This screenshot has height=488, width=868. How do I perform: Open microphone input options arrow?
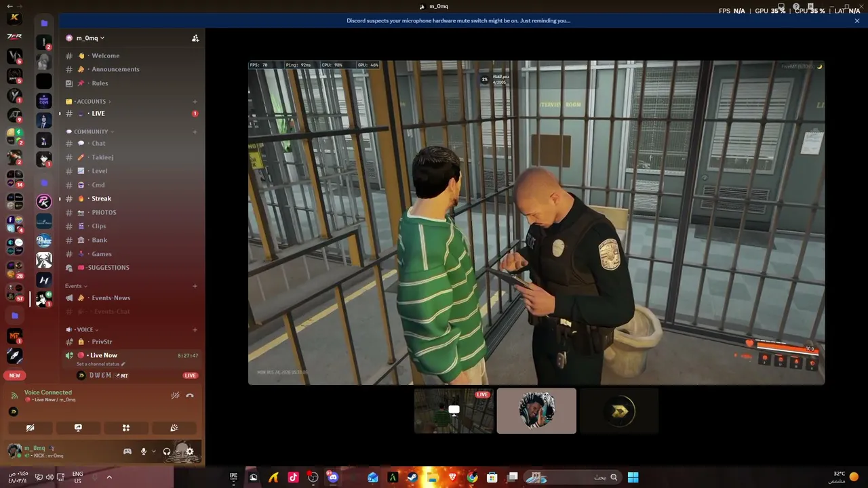point(154,451)
